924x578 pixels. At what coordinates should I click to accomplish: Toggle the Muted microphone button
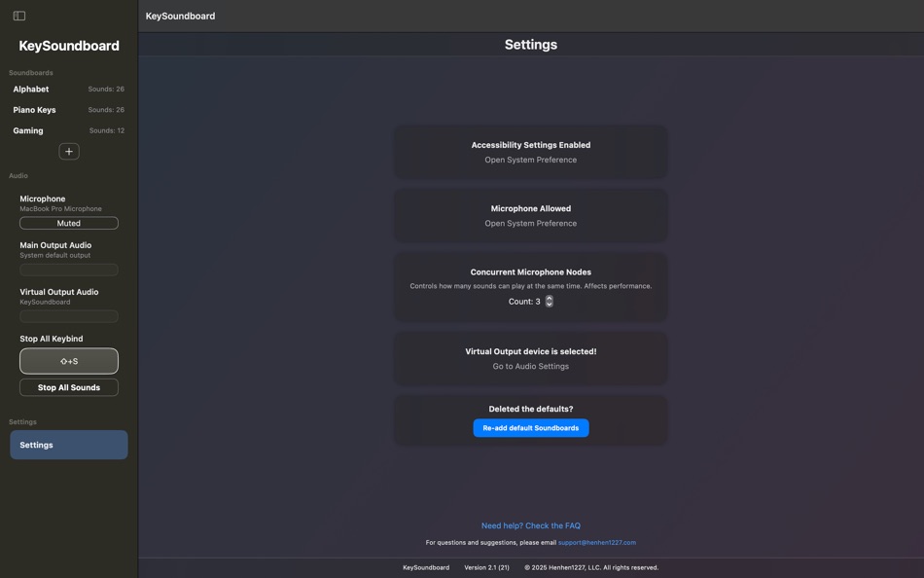click(69, 223)
